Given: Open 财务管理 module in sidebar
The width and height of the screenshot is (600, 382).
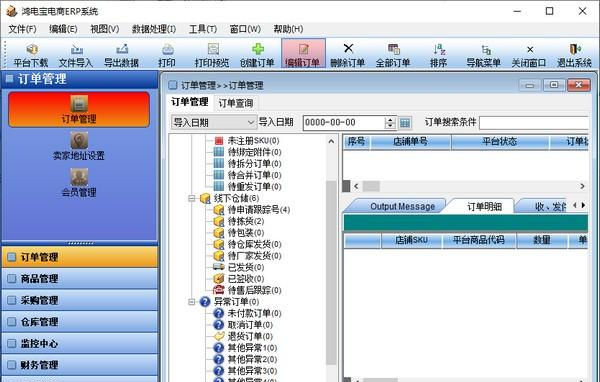Looking at the screenshot, I should (x=80, y=364).
